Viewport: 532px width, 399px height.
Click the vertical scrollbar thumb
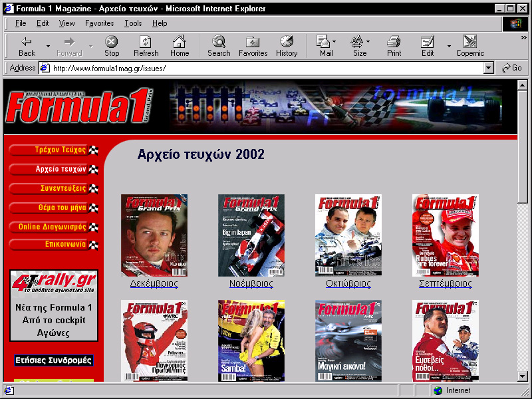[x=523, y=146]
